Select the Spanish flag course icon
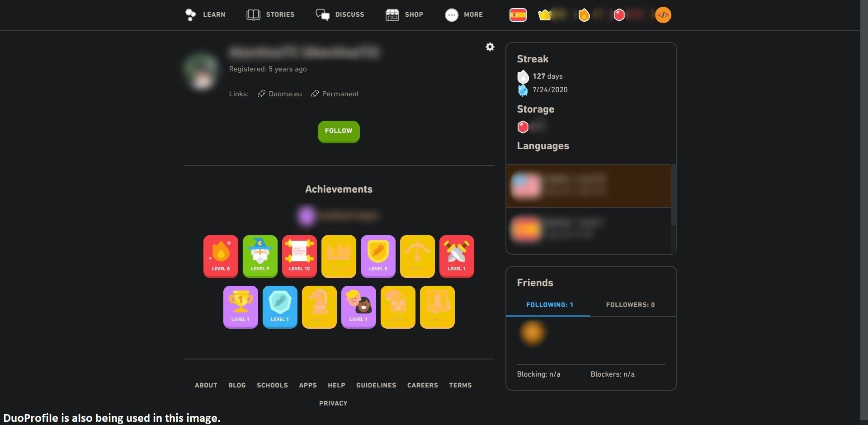Viewport: 868px width, 425px height. (518, 14)
